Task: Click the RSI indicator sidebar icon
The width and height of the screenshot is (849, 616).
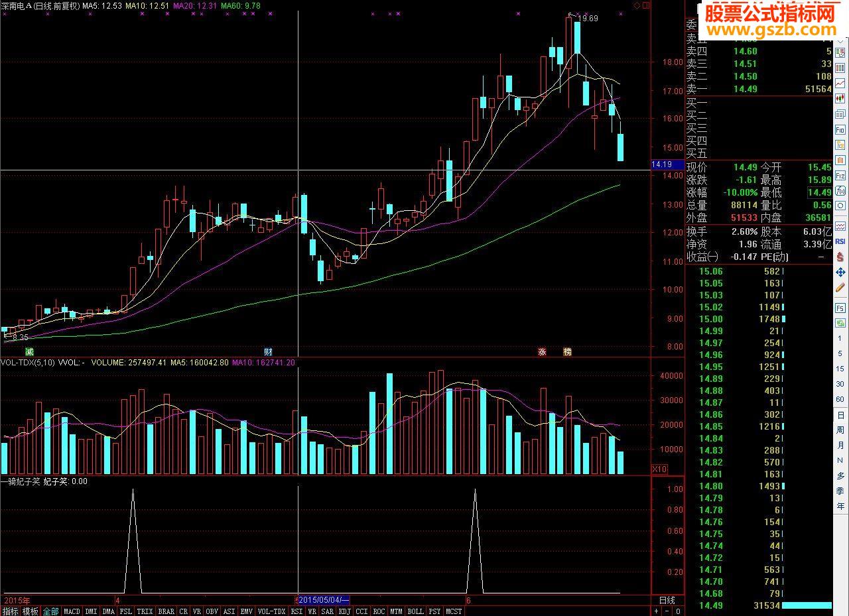Action: [840, 241]
